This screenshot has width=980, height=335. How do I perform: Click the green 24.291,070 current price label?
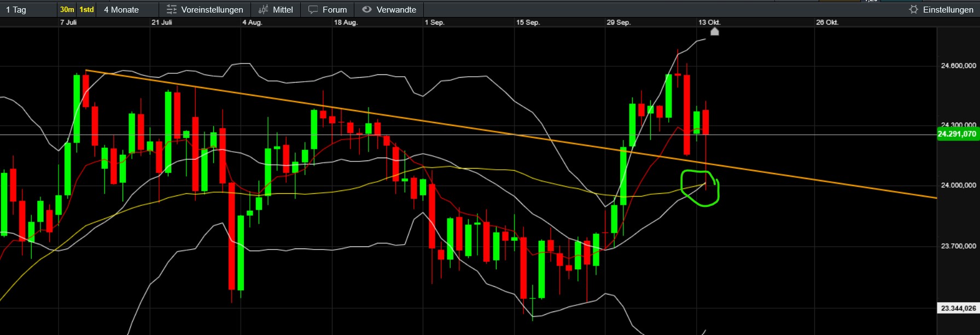tap(956, 134)
